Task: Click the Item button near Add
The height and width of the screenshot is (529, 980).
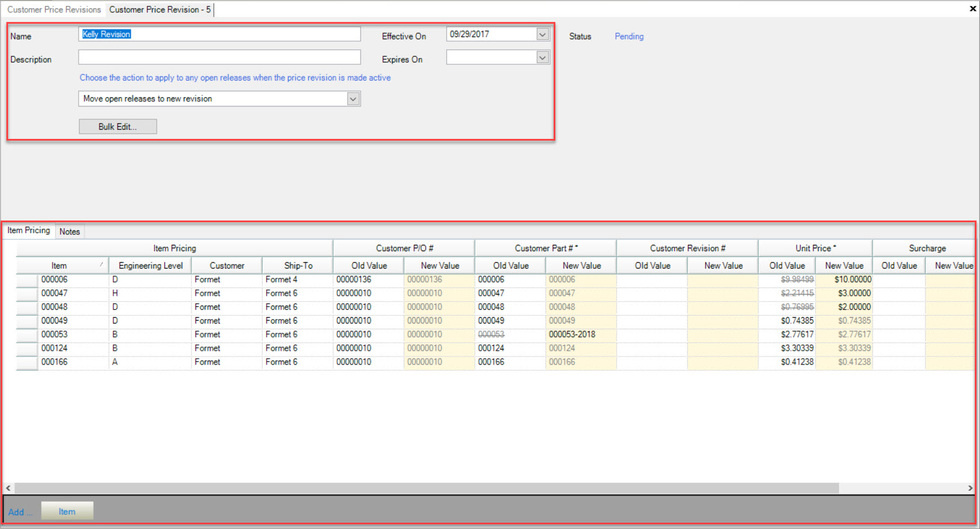Action: [67, 511]
